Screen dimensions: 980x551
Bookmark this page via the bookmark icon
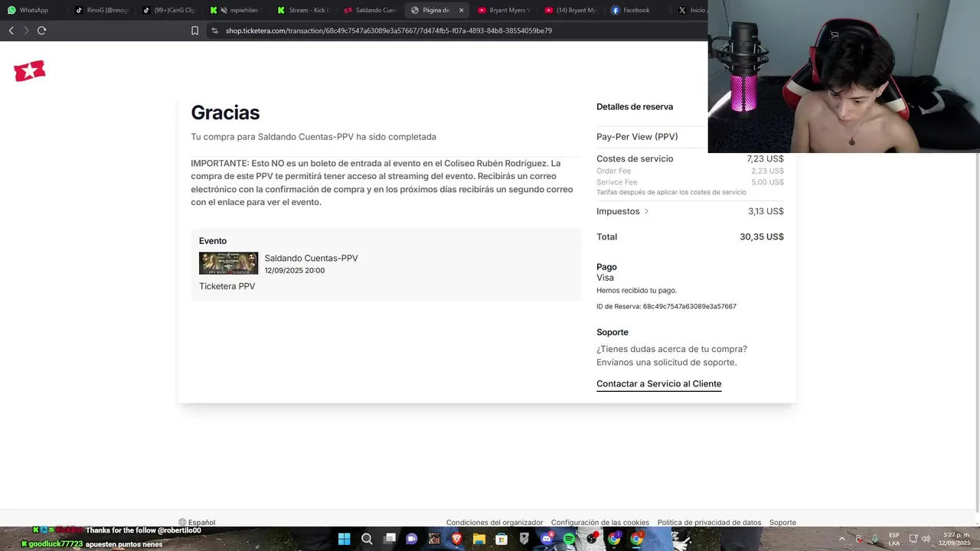[194, 31]
